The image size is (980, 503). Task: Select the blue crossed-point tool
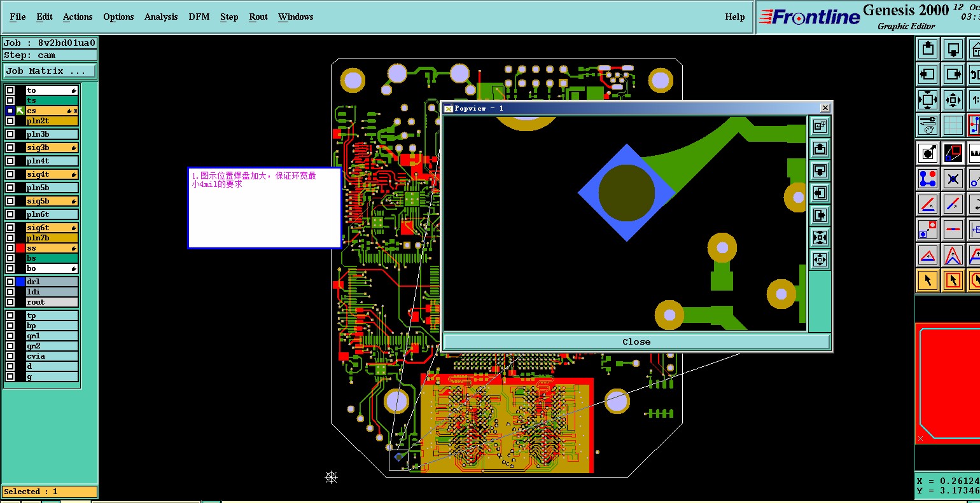(953, 179)
